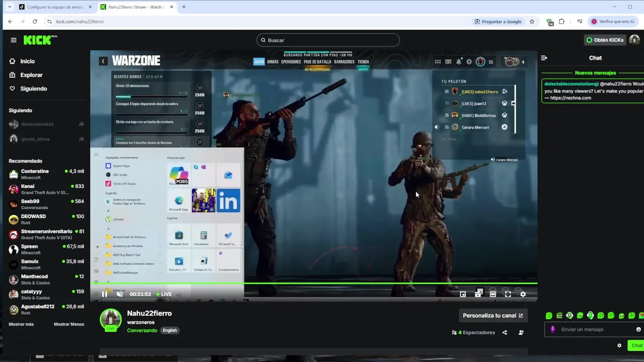Open followed channel ghost_shiva
The image size is (644, 362).
pos(46,139)
